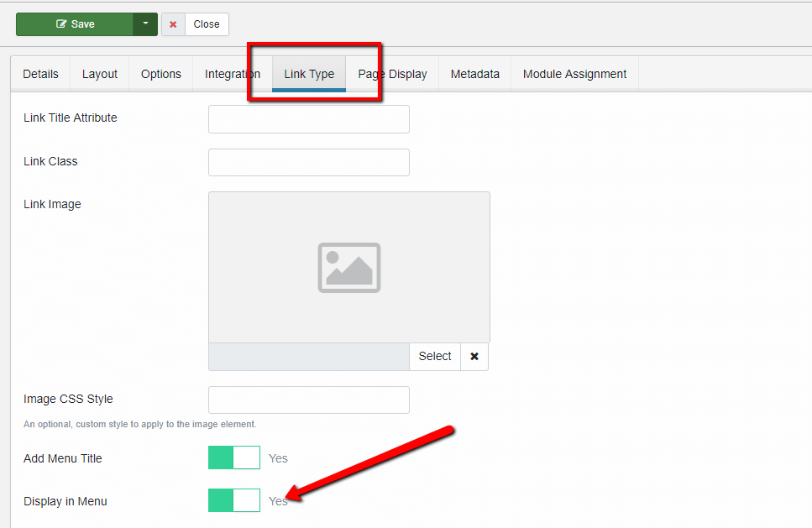
Task: Click the Link Class input field
Action: [309, 163]
